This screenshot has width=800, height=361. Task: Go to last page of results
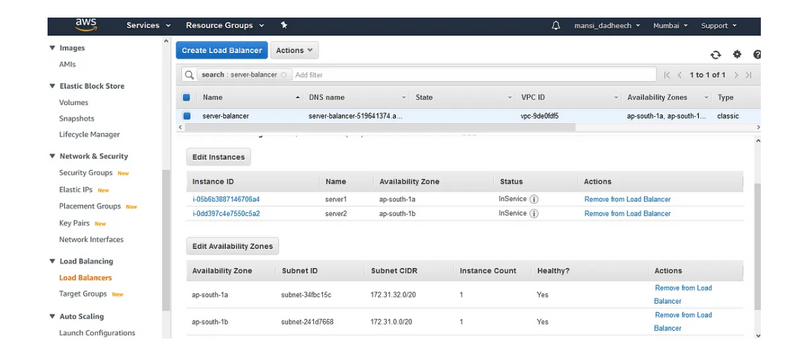click(748, 75)
